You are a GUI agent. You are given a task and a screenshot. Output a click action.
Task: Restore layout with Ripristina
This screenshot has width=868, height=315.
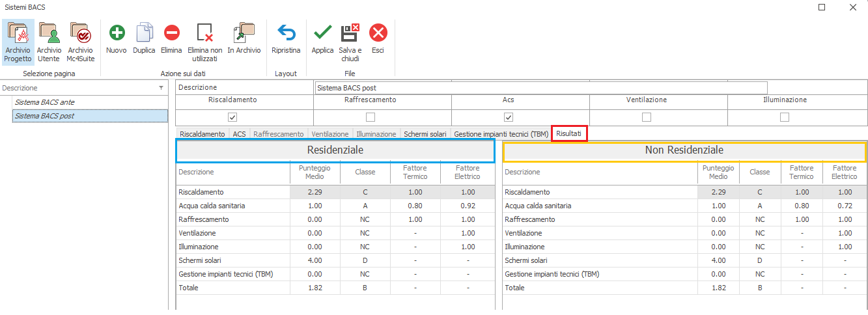[x=286, y=33]
